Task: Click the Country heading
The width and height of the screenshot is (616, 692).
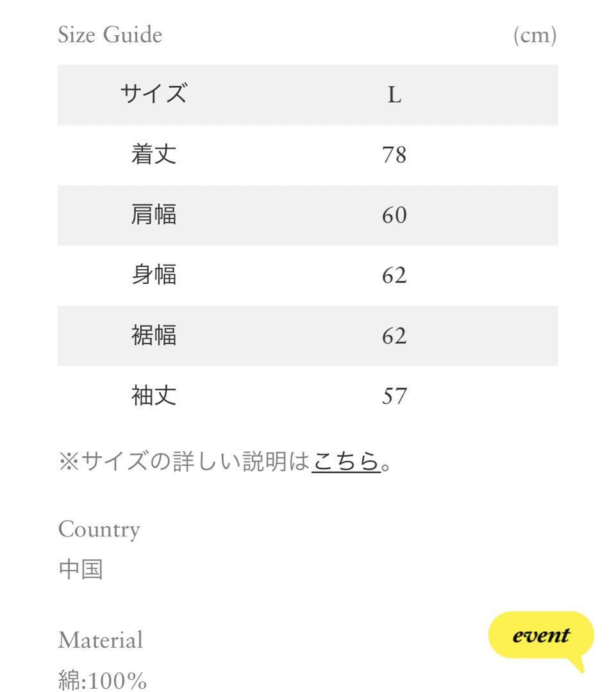Action: [99, 529]
